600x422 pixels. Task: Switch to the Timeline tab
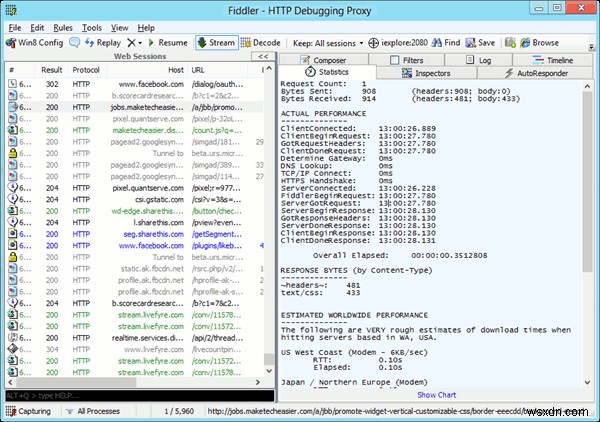pyautogui.click(x=553, y=60)
